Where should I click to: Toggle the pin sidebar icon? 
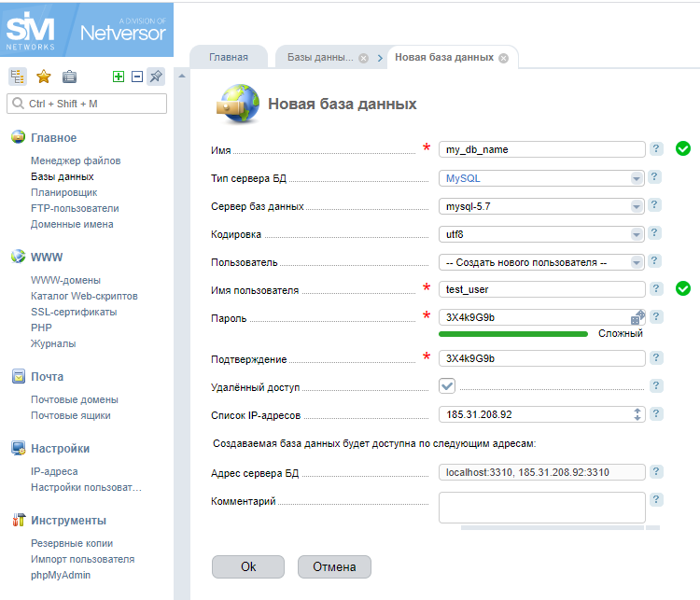pyautogui.click(x=156, y=77)
